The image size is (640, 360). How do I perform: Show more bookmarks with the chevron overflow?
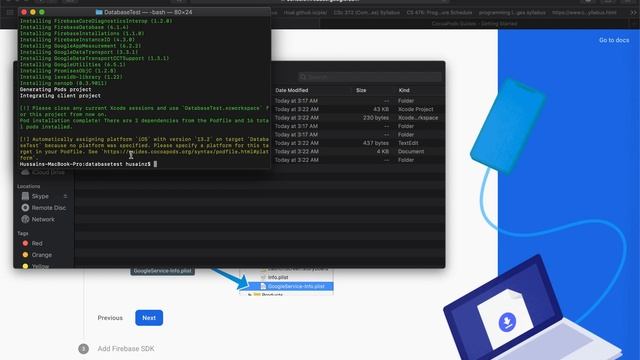coord(633,13)
